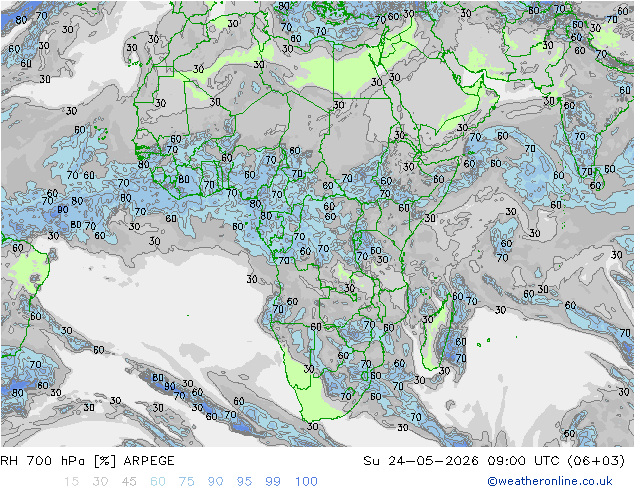This screenshot has height=490, width=634.
Task: Click the forecast date 'Su 24-05-2026 09:00 UTC (06+03)'
Action: (494, 460)
